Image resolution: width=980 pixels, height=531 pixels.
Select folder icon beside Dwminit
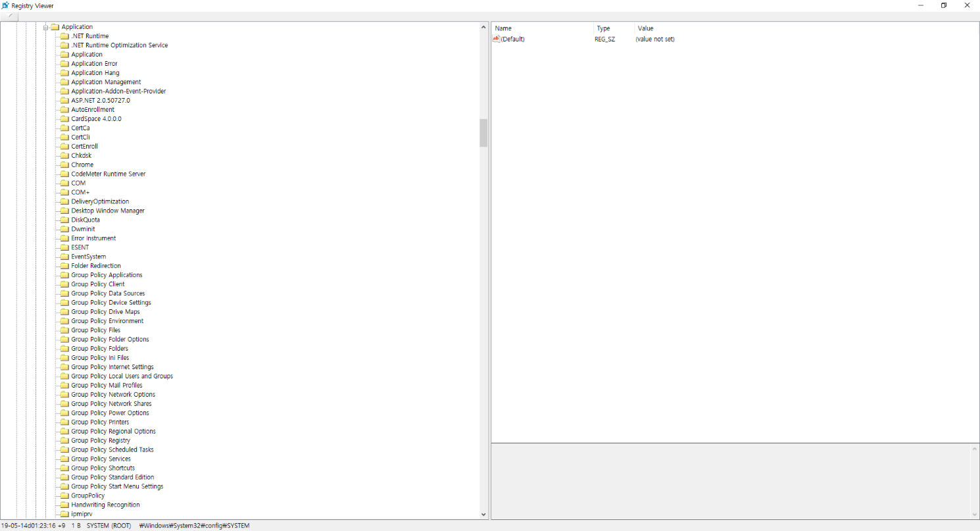pos(64,230)
